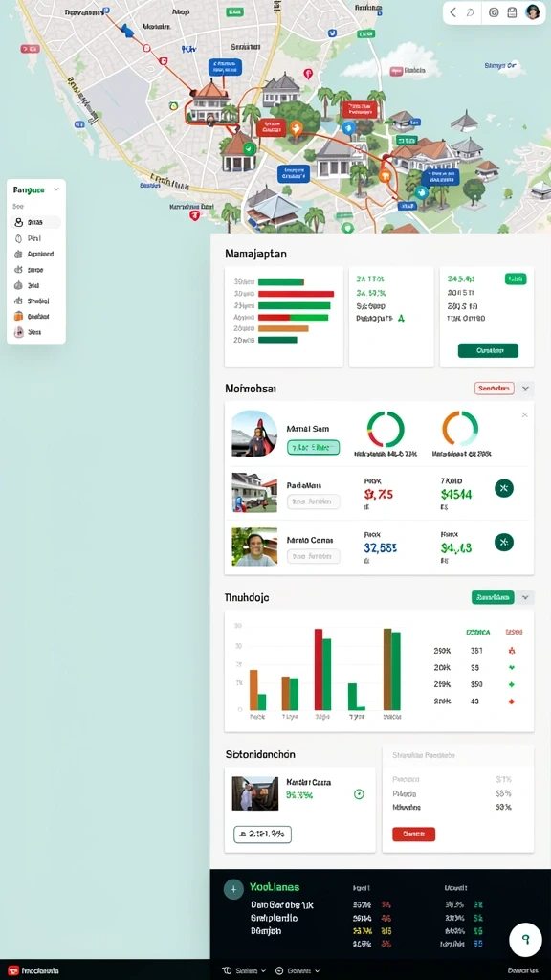Click the green donut chart in Moihohsai
551x980 pixels.
point(386,430)
